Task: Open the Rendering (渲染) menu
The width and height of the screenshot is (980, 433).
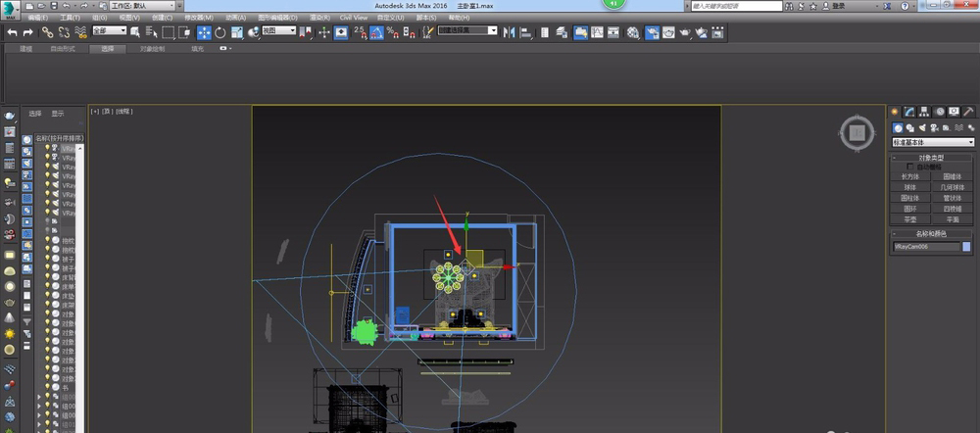Action: (x=318, y=18)
